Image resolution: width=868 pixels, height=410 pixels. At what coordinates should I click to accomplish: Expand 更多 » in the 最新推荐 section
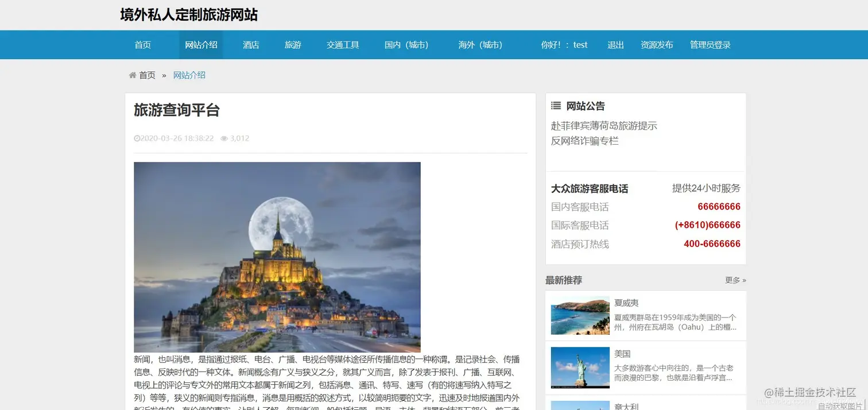click(x=734, y=280)
